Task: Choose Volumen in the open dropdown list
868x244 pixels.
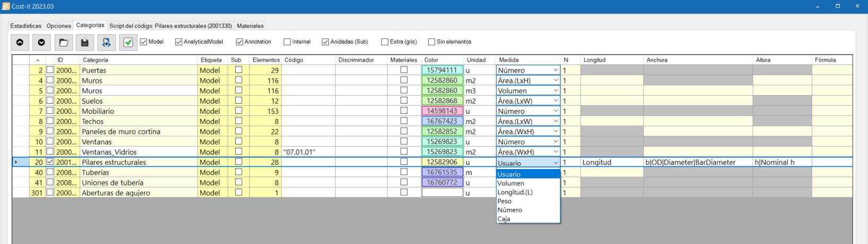Action: click(x=528, y=183)
